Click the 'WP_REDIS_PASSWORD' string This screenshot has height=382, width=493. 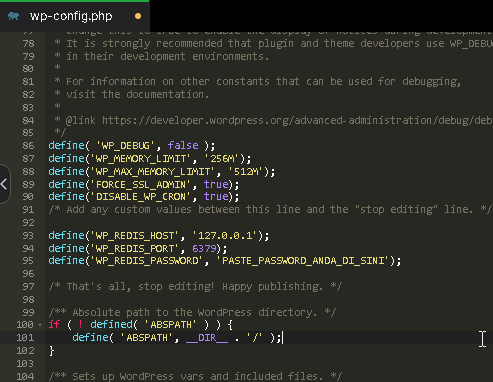[146, 261]
